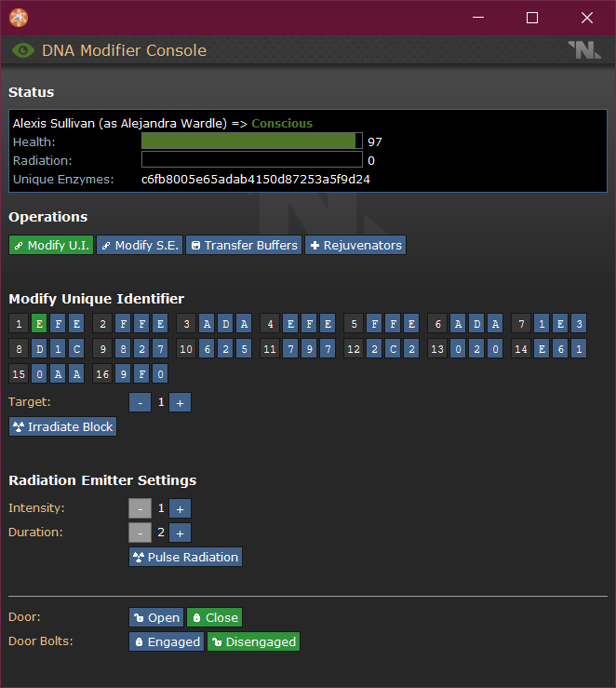Select the C cell in block 8
The height and width of the screenshot is (688, 616).
pyautogui.click(x=76, y=349)
